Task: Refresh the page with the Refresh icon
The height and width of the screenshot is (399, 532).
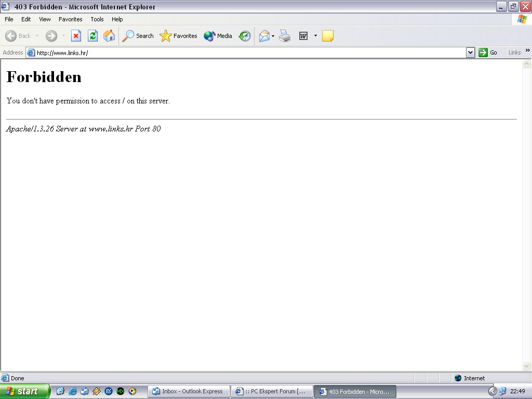Action: [92, 36]
